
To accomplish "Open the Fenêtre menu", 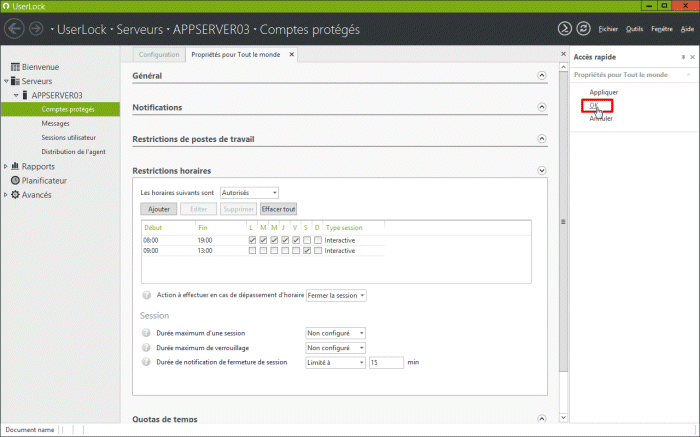I will 662,29.
